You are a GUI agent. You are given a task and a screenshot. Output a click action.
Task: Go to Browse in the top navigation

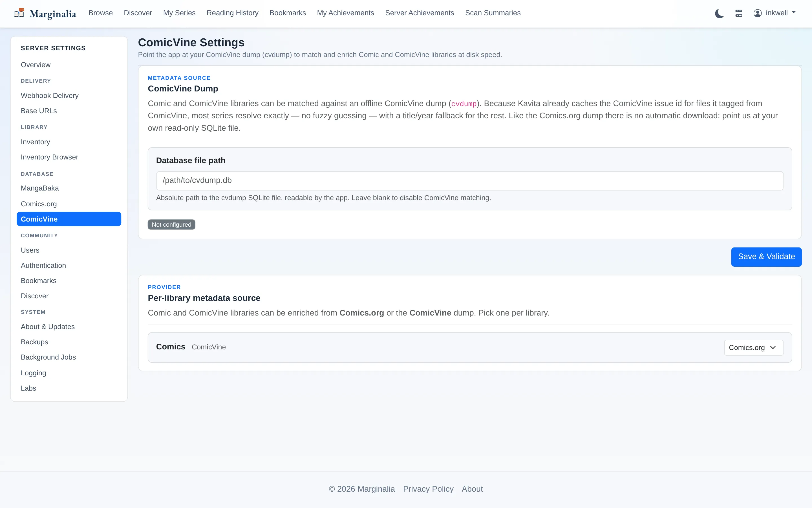(x=101, y=13)
